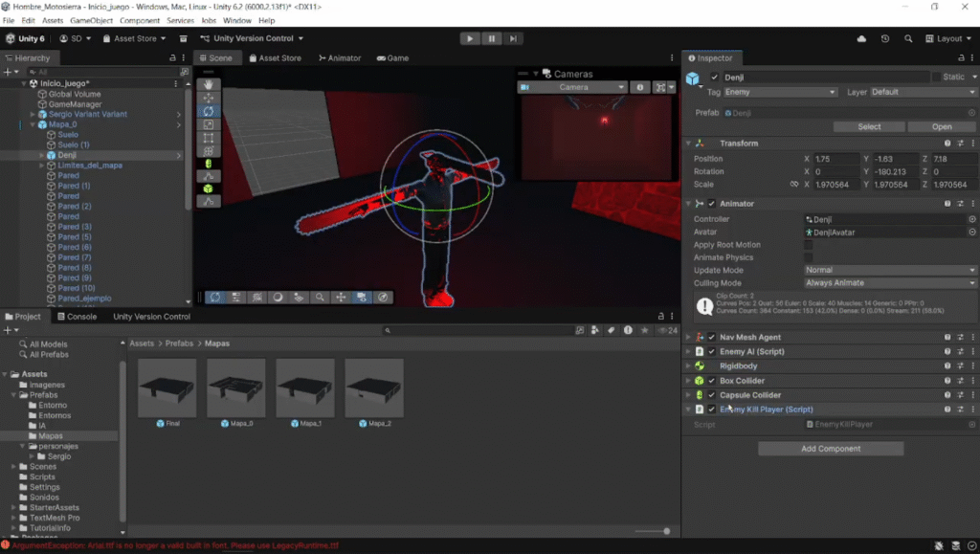Enable Apply Root Motion checkbox
The width and height of the screenshot is (980, 554).
click(809, 245)
